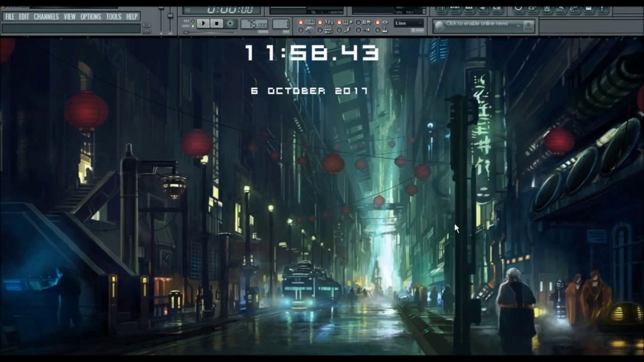Open the TOOLS menu
This screenshot has width=644, height=362.
point(114,17)
